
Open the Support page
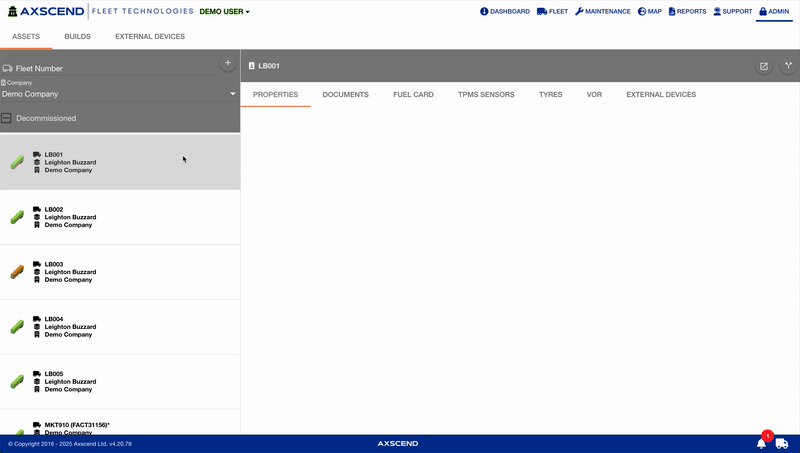click(x=732, y=12)
